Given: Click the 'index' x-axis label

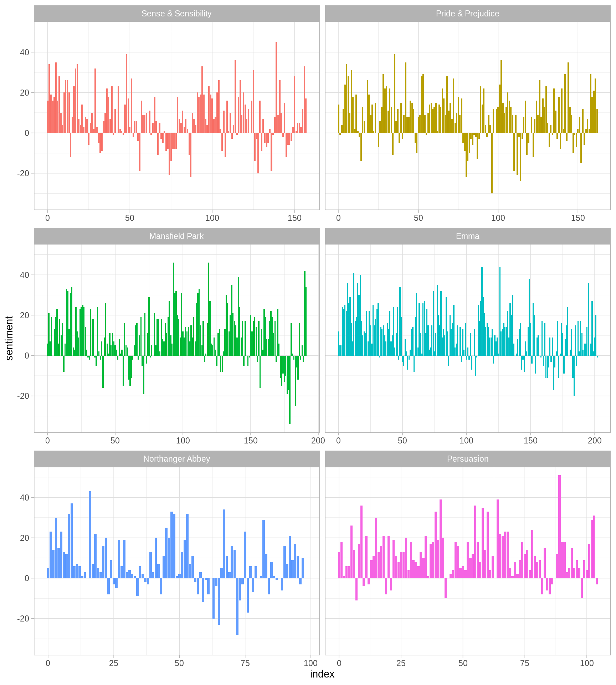Looking at the screenshot, I should [x=322, y=674].
